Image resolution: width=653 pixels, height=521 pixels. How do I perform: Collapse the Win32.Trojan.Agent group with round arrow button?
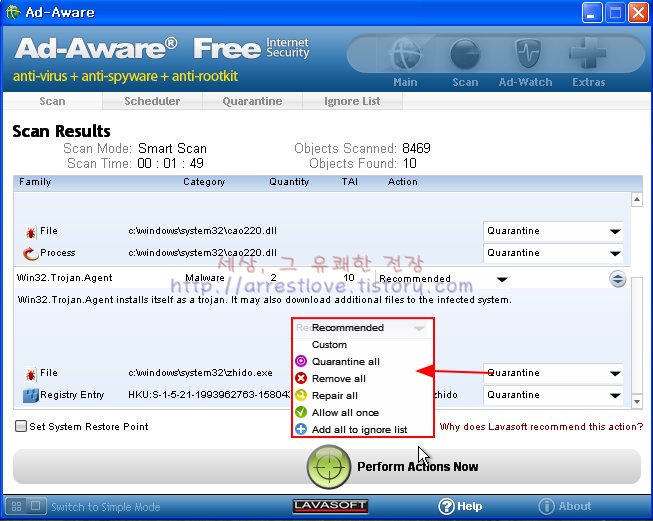pyautogui.click(x=618, y=279)
